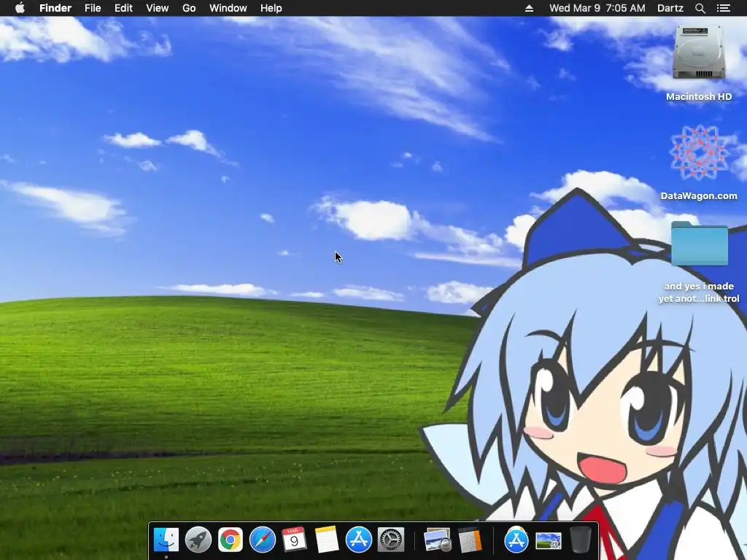The width and height of the screenshot is (747, 560).
Task: Open the View menu
Action: point(158,8)
